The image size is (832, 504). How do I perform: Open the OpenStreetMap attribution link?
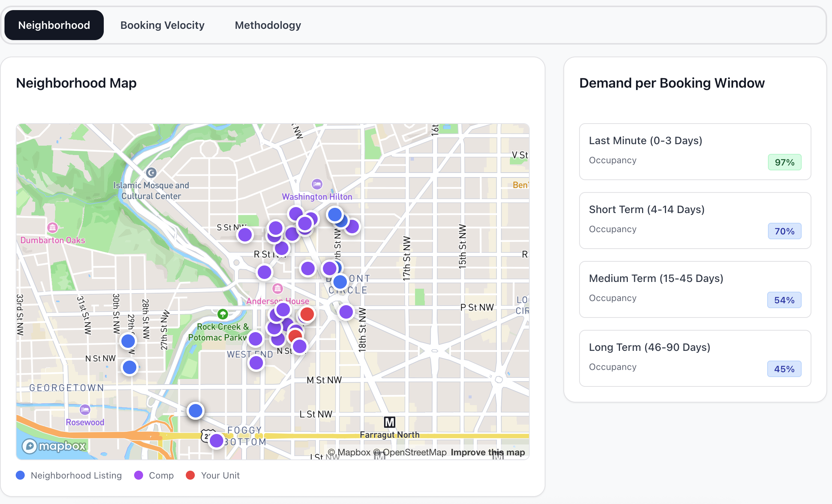414,452
